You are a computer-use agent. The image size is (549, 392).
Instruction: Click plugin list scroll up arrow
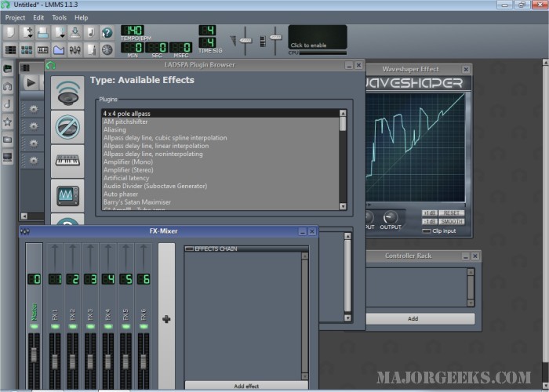click(343, 113)
